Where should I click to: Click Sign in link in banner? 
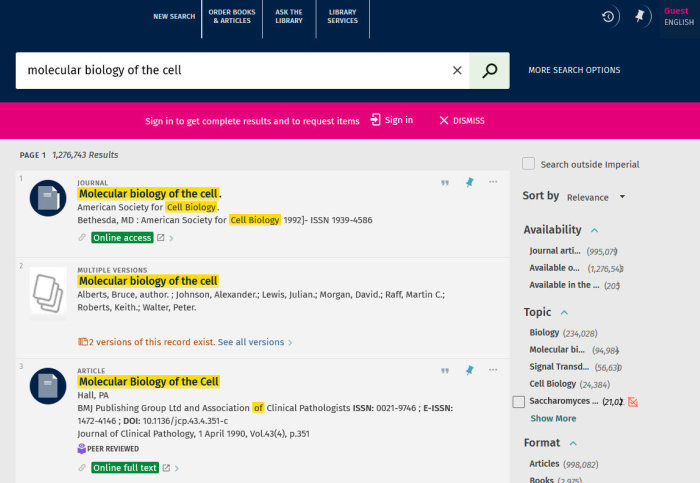[391, 120]
